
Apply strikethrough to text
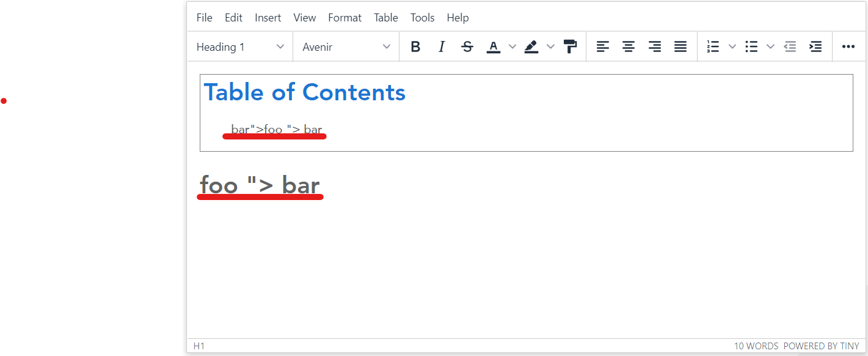pos(467,46)
